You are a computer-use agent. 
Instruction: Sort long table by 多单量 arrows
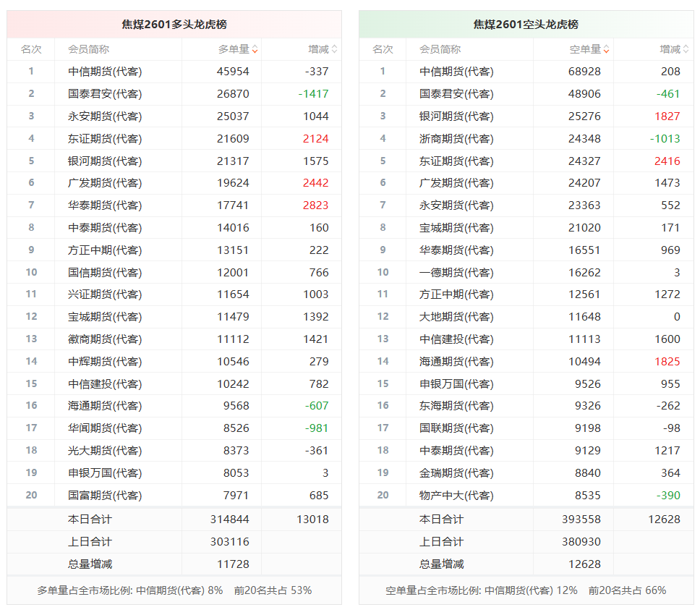click(255, 49)
